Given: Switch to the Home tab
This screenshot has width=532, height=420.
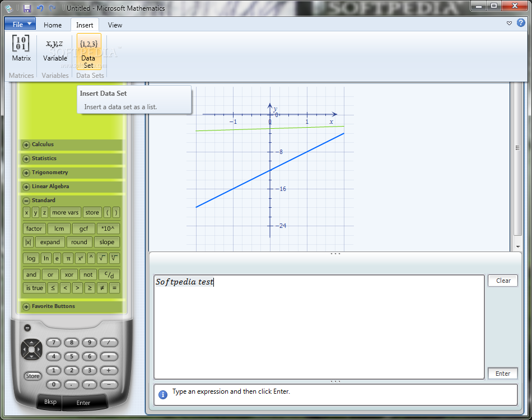Looking at the screenshot, I should coord(53,25).
